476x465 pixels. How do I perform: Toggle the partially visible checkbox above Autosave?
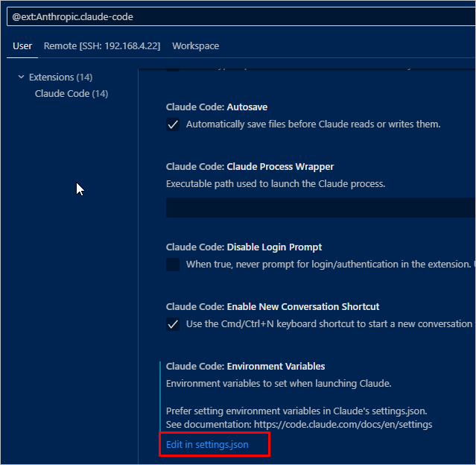point(173,68)
